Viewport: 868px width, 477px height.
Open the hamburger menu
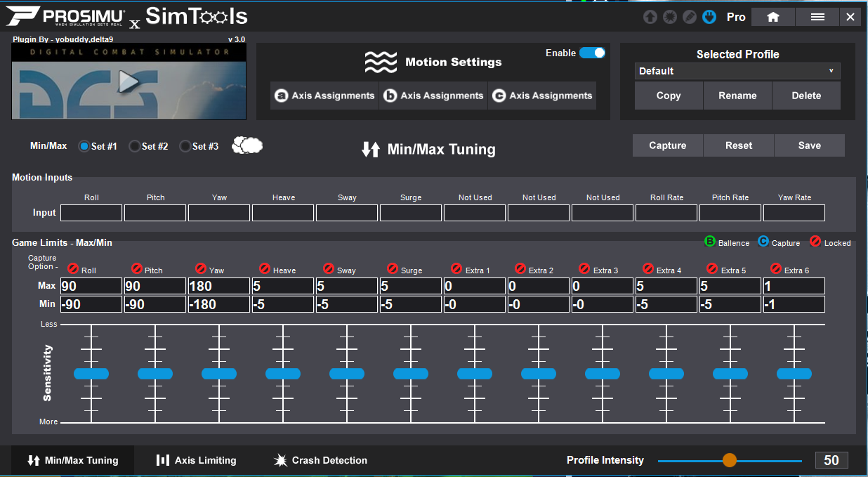(x=817, y=17)
